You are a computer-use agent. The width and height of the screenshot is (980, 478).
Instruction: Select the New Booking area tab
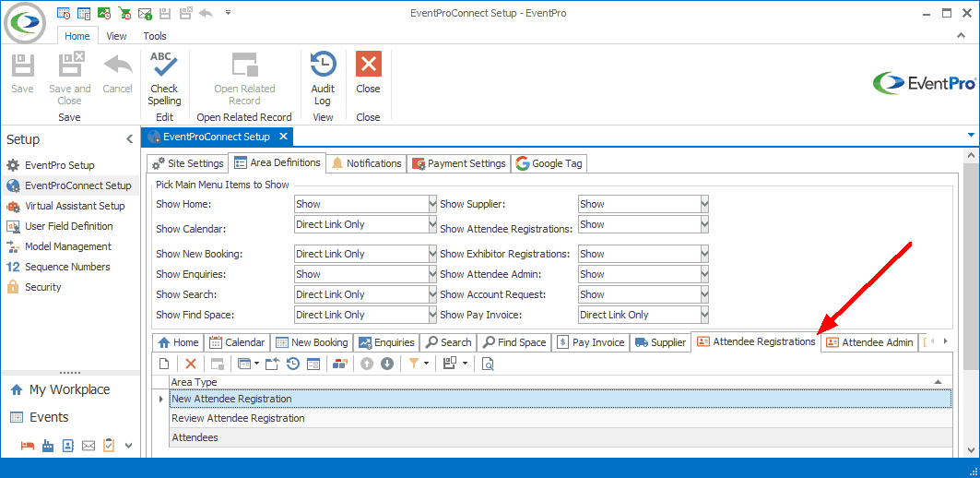[x=312, y=342]
